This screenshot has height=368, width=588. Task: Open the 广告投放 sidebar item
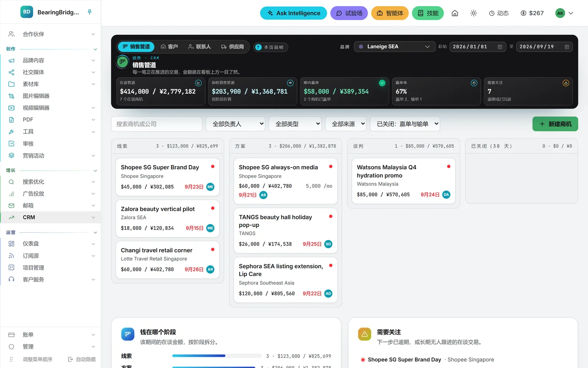51,194
